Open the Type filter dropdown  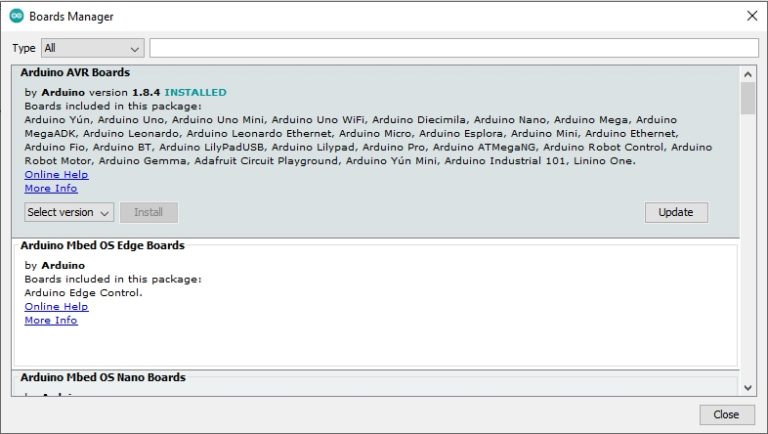pyautogui.click(x=92, y=48)
